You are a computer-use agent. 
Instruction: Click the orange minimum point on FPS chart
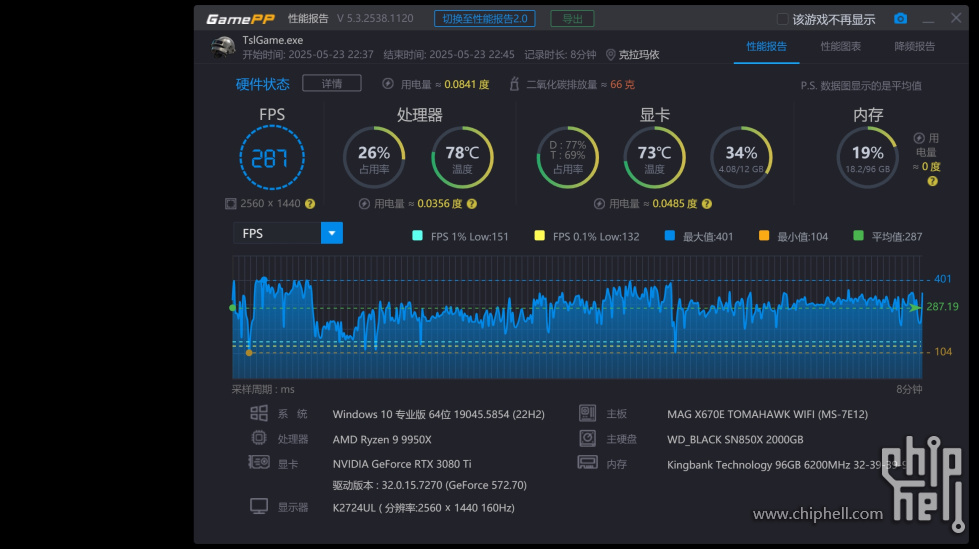pyautogui.click(x=249, y=353)
